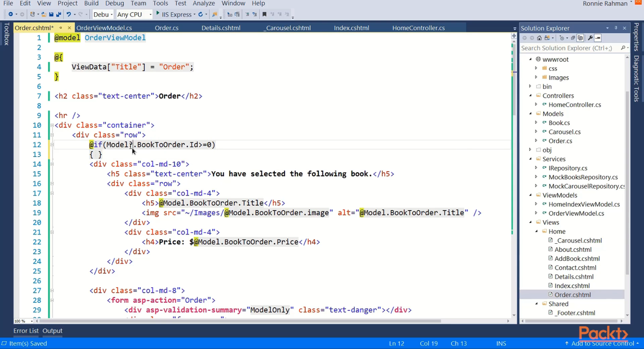Open the Solution Explorer window options dropdown
The height and width of the screenshot is (349, 644).
tap(608, 28)
